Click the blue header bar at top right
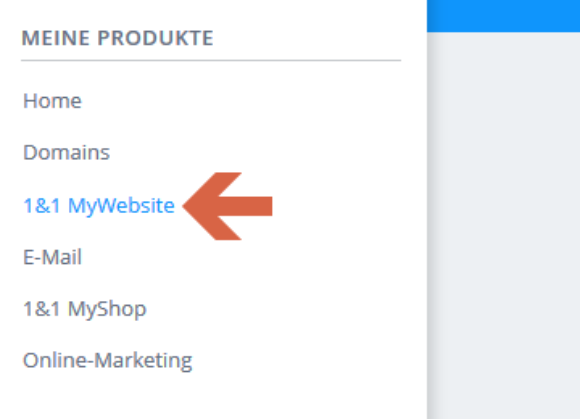The image size is (580, 419). 503,16
